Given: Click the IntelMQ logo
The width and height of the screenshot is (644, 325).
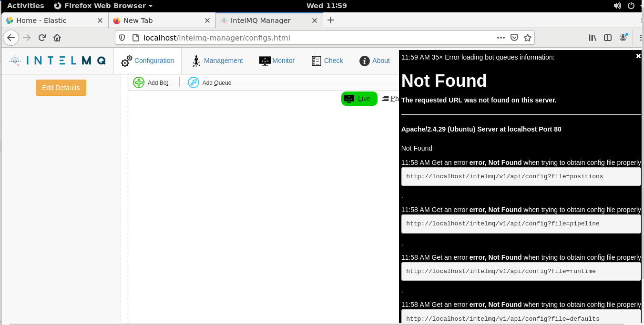Looking at the screenshot, I should click(x=57, y=61).
